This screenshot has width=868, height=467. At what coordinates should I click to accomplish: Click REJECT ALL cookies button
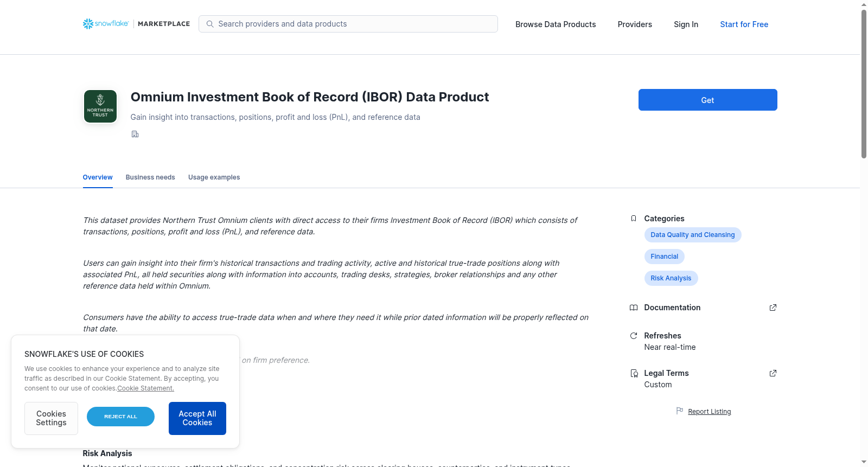coord(120,417)
